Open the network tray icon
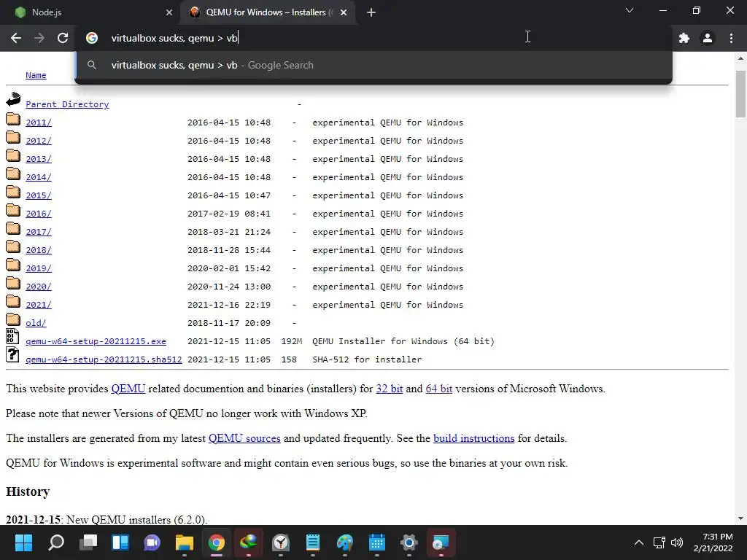Viewport: 747px width, 560px height. pos(659,542)
